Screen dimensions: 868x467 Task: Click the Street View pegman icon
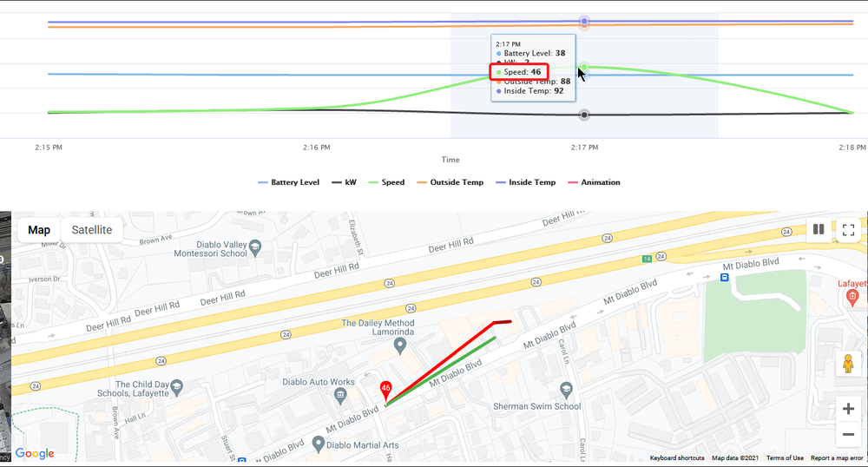click(x=849, y=365)
